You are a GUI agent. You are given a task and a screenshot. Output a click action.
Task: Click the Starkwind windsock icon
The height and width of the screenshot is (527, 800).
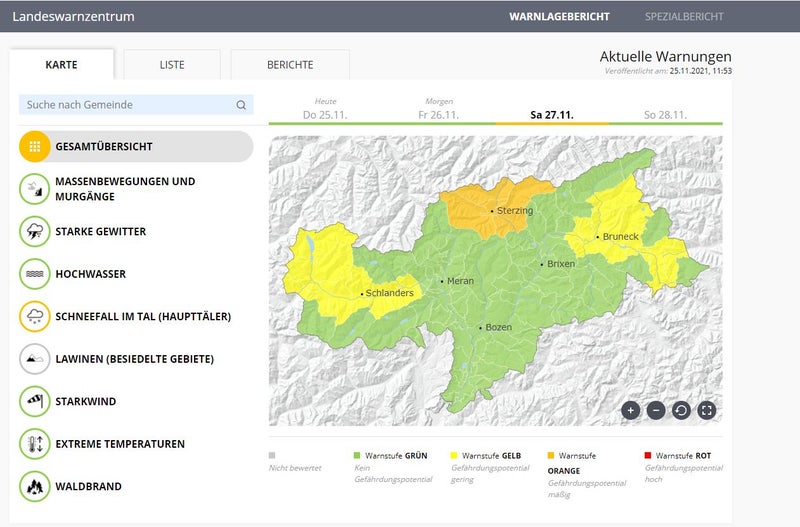coord(35,401)
